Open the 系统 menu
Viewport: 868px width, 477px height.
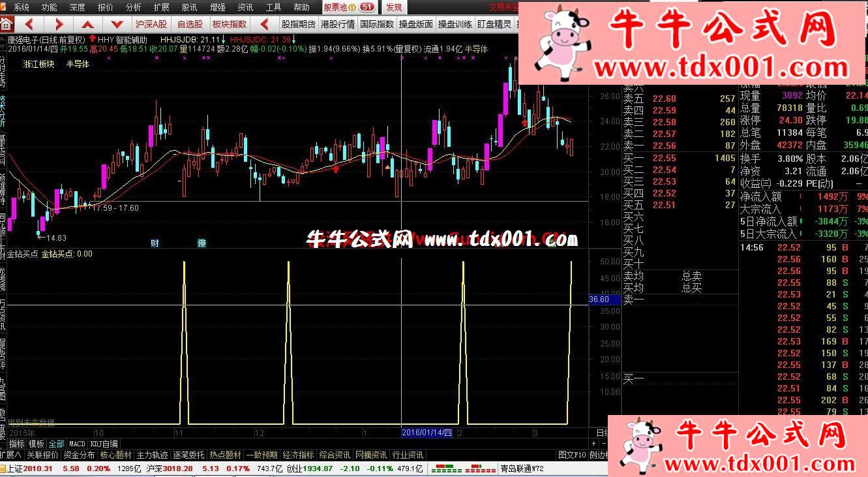coord(22,7)
